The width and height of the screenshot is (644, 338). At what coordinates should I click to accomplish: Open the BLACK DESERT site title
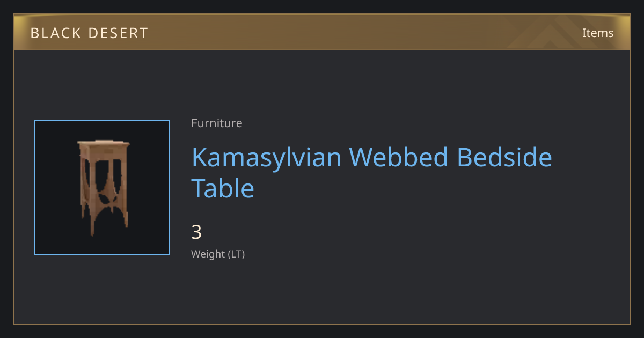point(89,33)
